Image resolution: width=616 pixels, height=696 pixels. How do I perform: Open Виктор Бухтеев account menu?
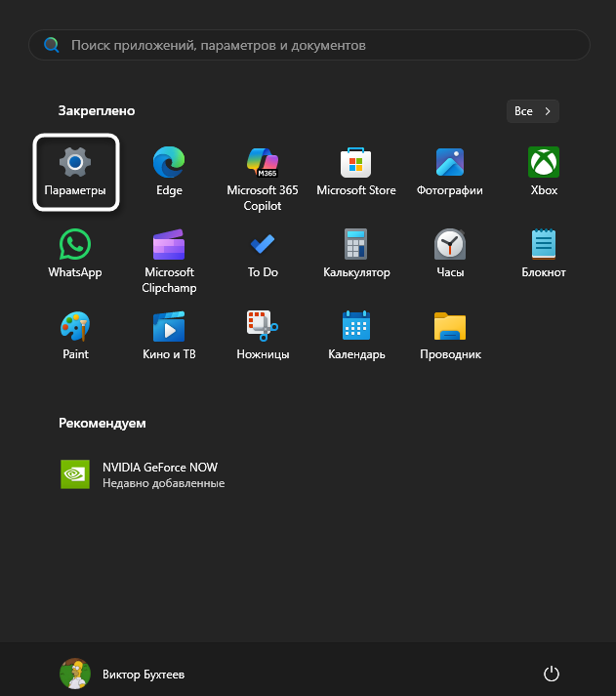click(122, 674)
